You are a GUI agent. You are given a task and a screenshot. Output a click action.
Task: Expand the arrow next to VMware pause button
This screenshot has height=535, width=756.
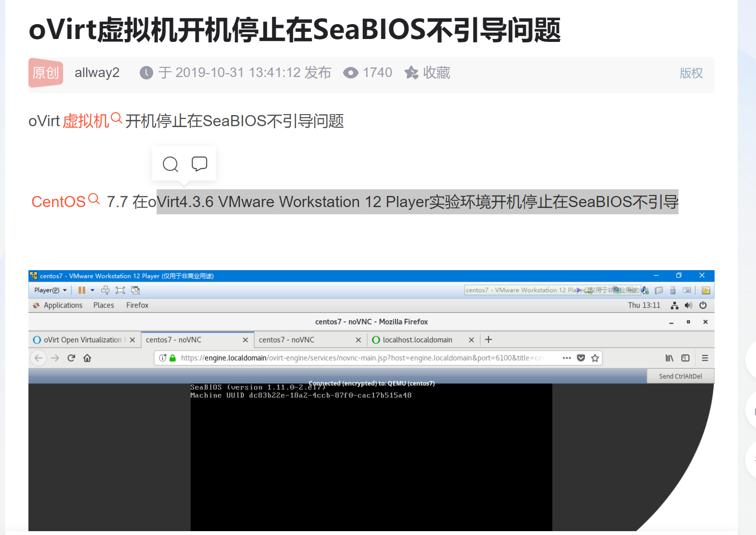[93, 290]
